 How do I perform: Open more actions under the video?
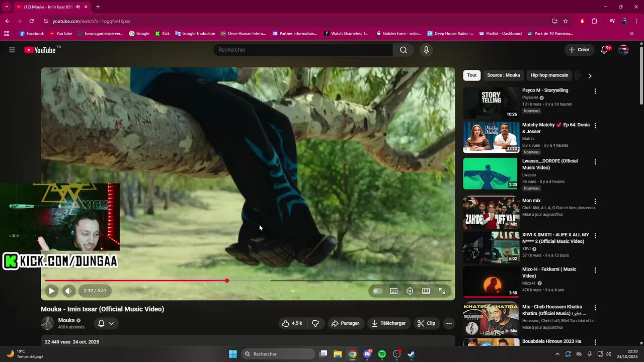pyautogui.click(x=449, y=323)
